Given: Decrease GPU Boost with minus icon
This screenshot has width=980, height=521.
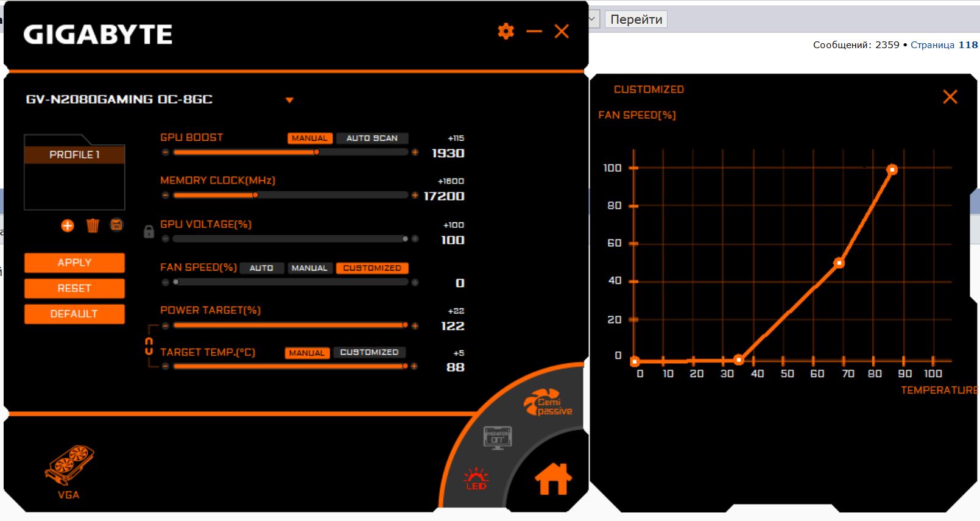Looking at the screenshot, I should (x=166, y=152).
